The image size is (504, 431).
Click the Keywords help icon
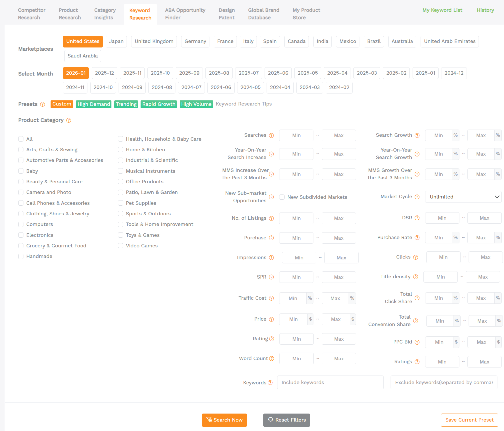click(270, 382)
